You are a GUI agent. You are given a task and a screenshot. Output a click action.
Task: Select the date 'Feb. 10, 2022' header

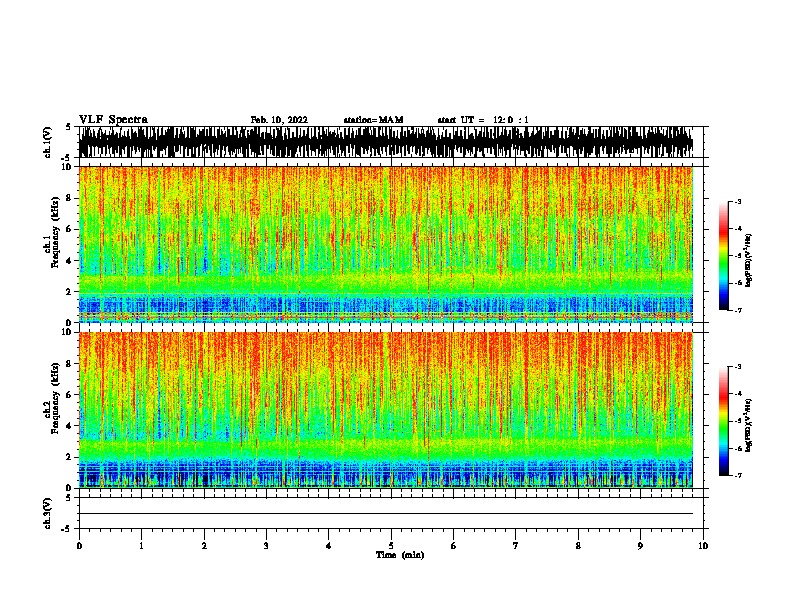279,120
